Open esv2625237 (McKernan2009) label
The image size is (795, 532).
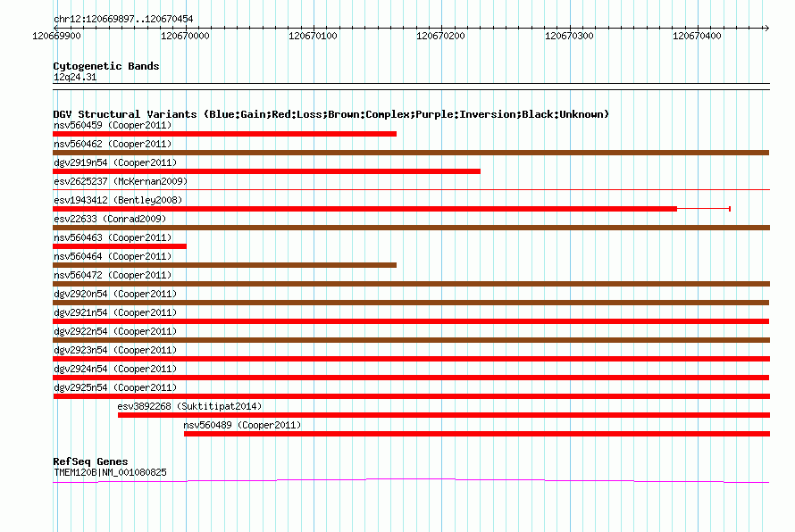point(121,181)
